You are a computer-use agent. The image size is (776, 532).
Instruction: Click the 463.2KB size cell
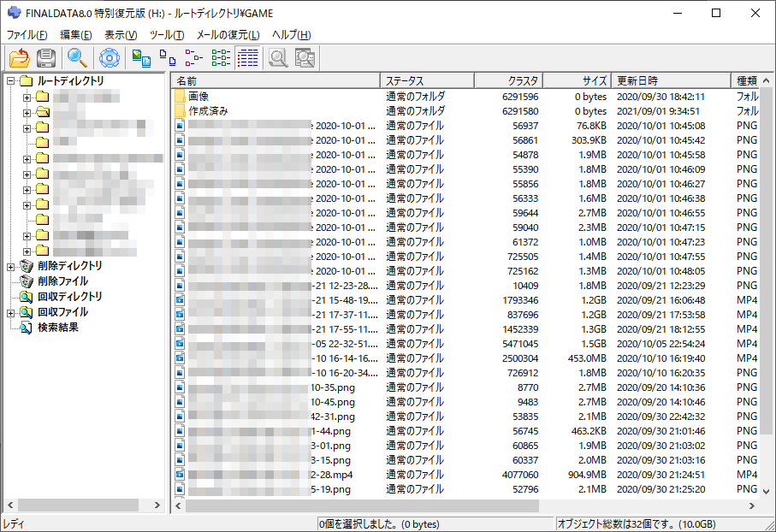point(589,430)
